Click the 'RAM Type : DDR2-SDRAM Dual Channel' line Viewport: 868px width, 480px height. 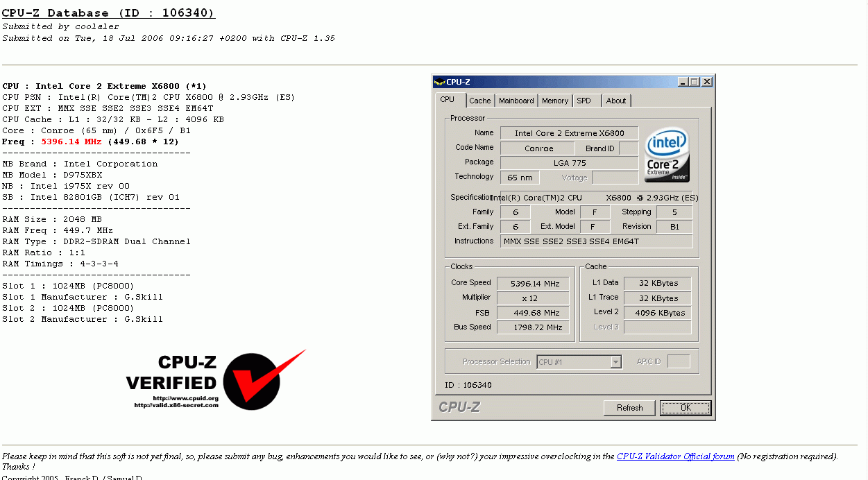96,241
